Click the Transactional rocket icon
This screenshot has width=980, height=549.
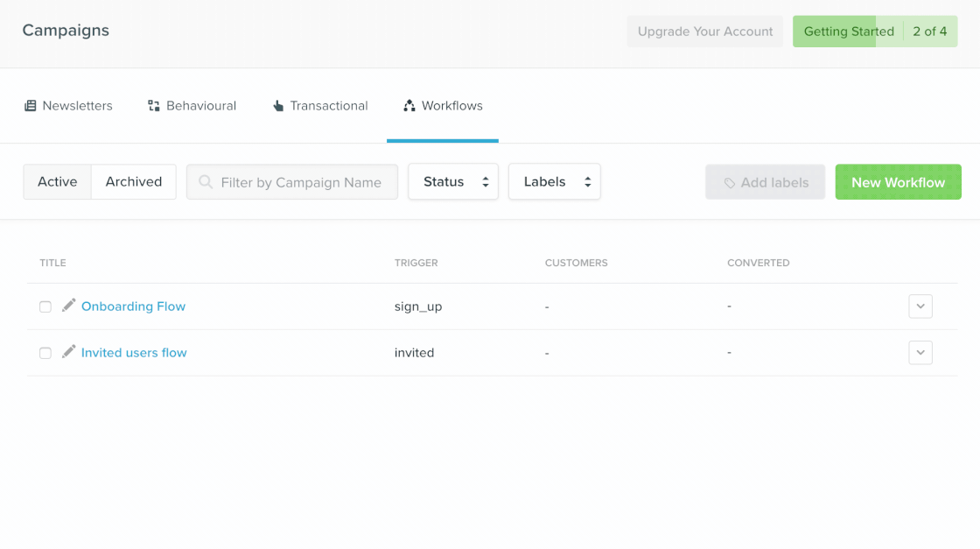coord(277,105)
